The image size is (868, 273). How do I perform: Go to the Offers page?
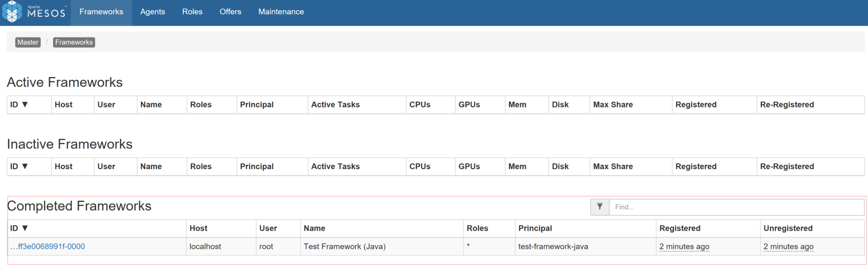230,12
